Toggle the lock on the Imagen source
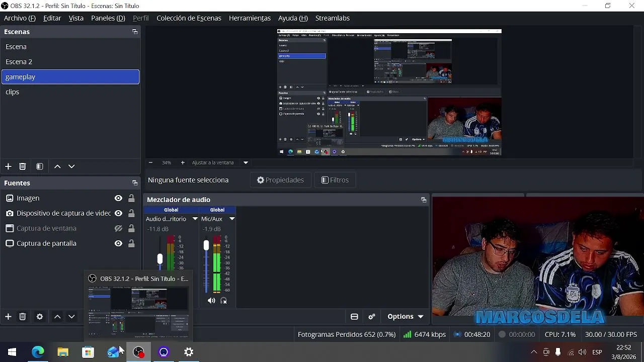 [131, 198]
